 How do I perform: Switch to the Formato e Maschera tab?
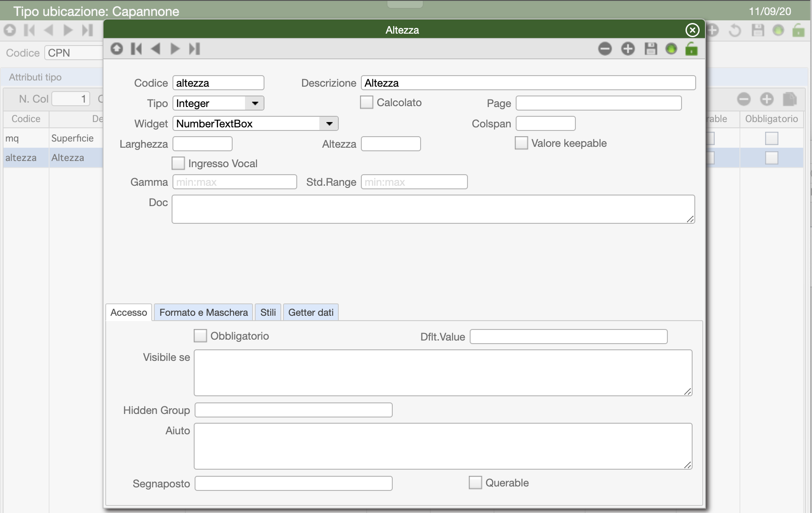[x=203, y=312]
